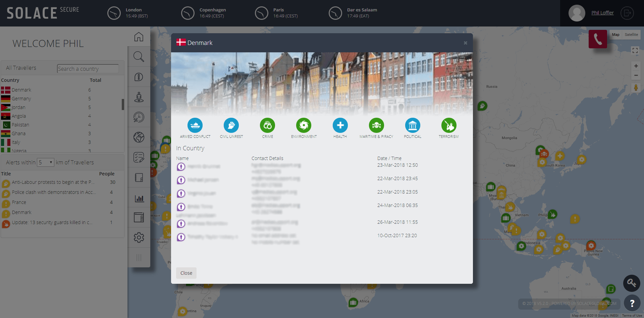Open the Alerts within km dropdown

46,162
